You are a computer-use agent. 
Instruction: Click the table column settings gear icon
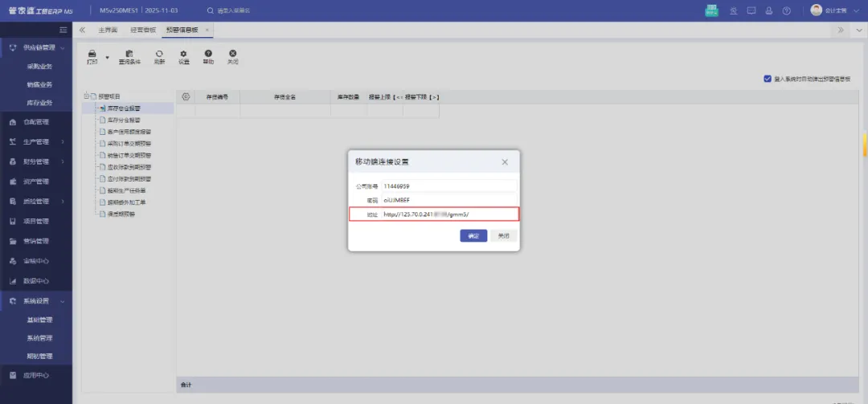coord(186,96)
